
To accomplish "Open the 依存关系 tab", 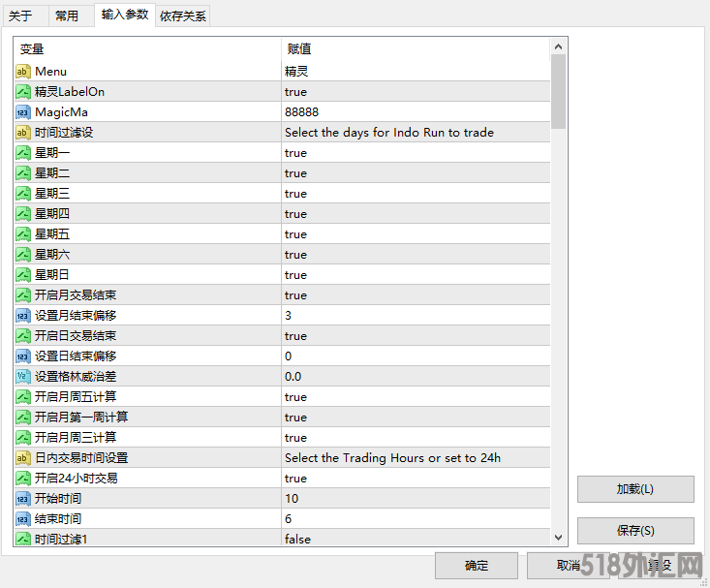I will pos(182,15).
